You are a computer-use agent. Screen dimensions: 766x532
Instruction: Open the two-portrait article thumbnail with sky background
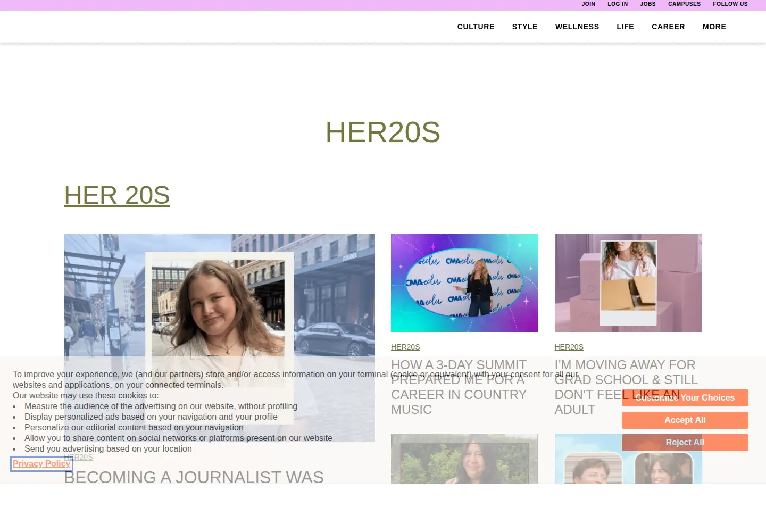coord(628,459)
